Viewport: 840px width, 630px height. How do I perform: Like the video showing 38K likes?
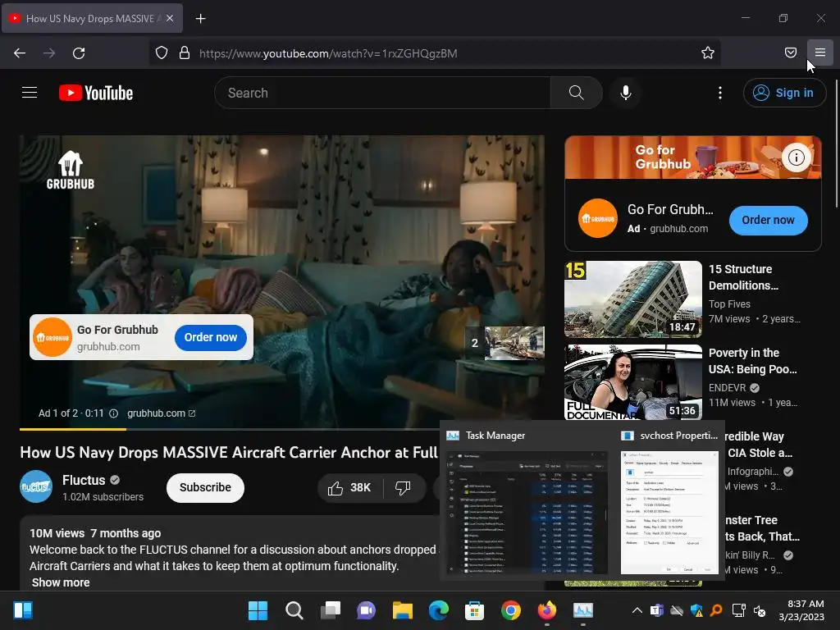pyautogui.click(x=351, y=487)
